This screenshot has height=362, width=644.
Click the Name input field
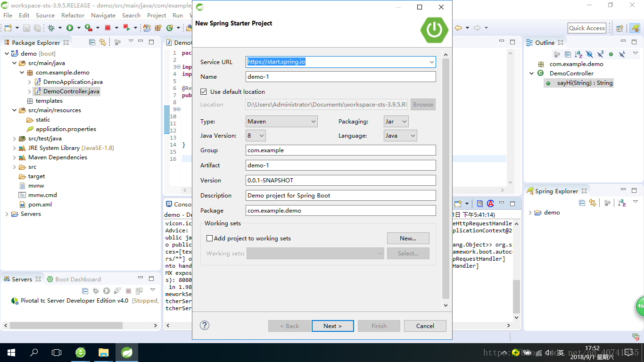(341, 76)
